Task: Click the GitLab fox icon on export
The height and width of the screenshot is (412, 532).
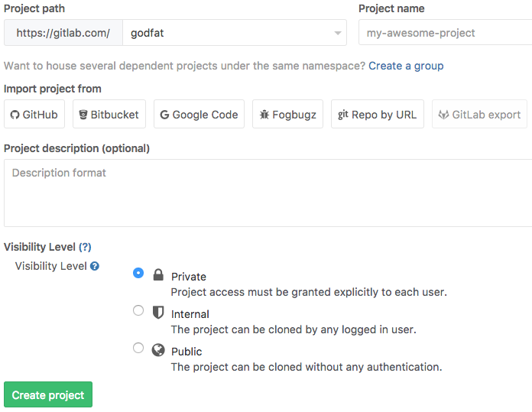Action: tap(443, 115)
